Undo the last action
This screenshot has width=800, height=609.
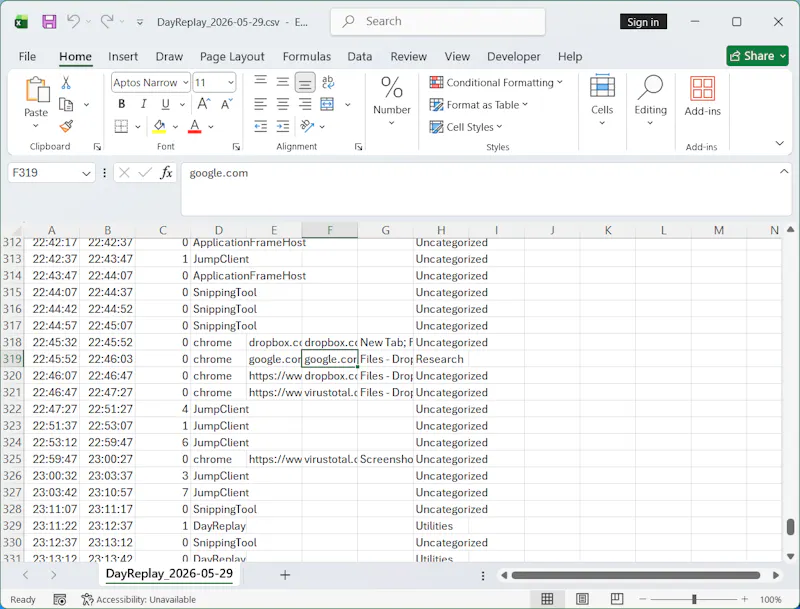tap(73, 21)
